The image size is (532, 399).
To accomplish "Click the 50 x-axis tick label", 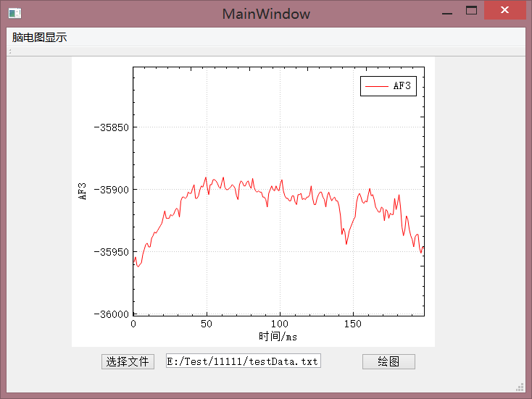I will pyautogui.click(x=207, y=324).
